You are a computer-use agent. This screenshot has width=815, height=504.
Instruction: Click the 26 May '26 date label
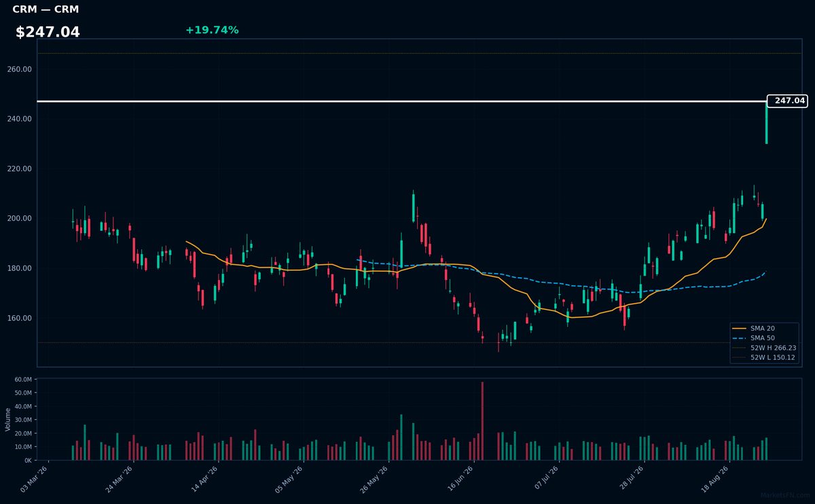374,478
